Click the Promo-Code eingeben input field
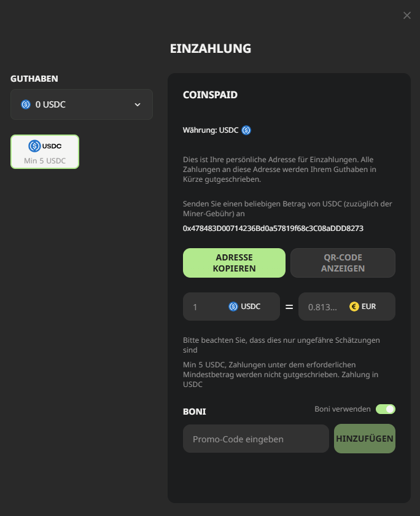420x516 pixels. pyautogui.click(x=255, y=439)
